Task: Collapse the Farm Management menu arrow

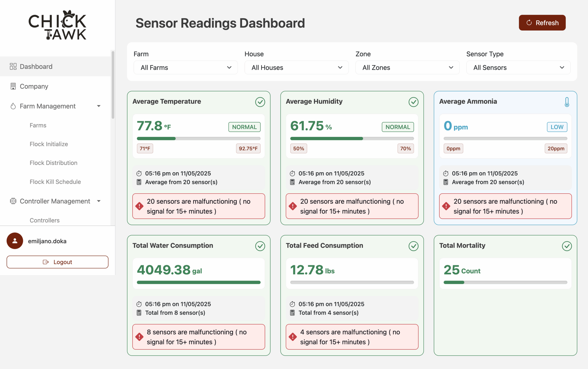Action: [99, 106]
